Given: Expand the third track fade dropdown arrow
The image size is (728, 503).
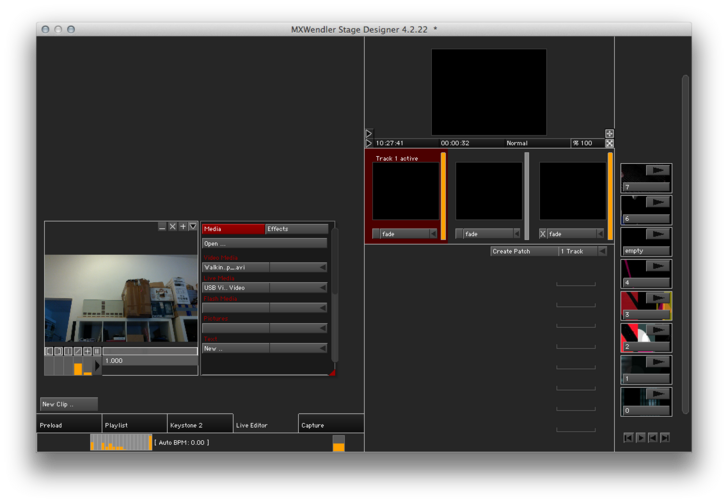Looking at the screenshot, I should pos(600,234).
